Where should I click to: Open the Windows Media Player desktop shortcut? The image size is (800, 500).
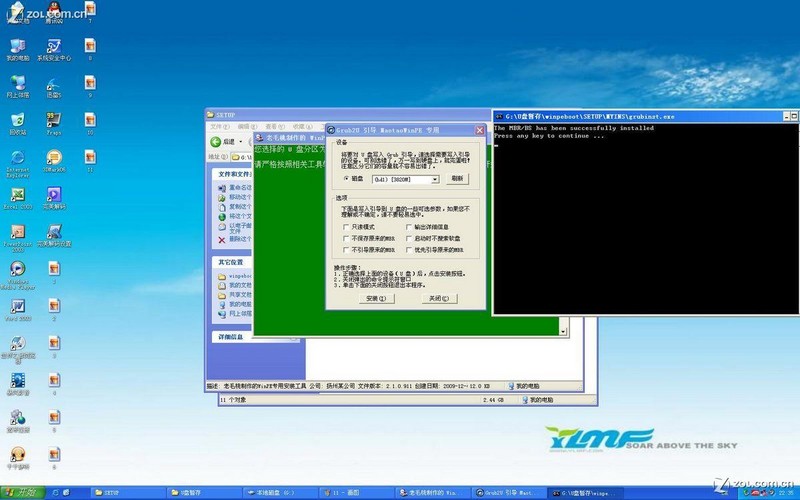(x=17, y=275)
